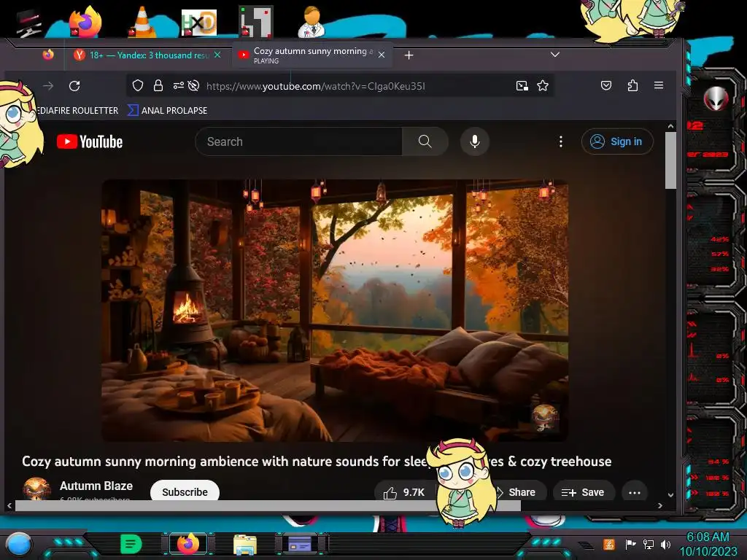Open the volume speaker tray icon

tap(665, 544)
